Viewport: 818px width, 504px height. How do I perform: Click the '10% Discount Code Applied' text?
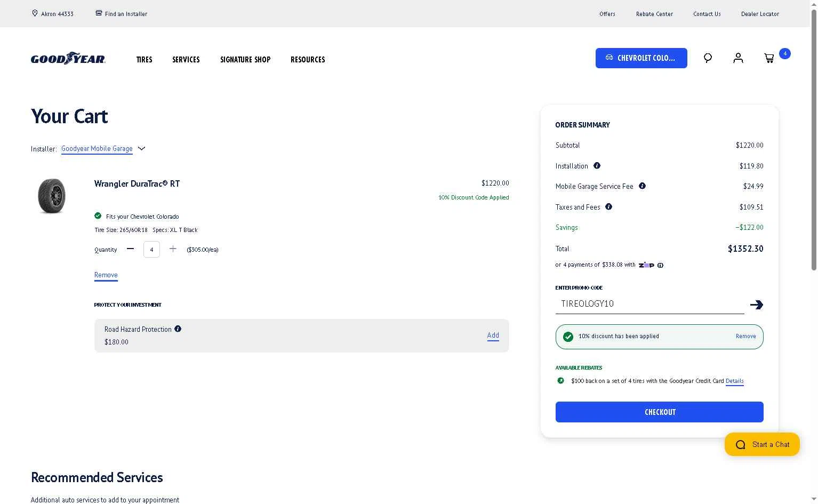pyautogui.click(x=474, y=197)
